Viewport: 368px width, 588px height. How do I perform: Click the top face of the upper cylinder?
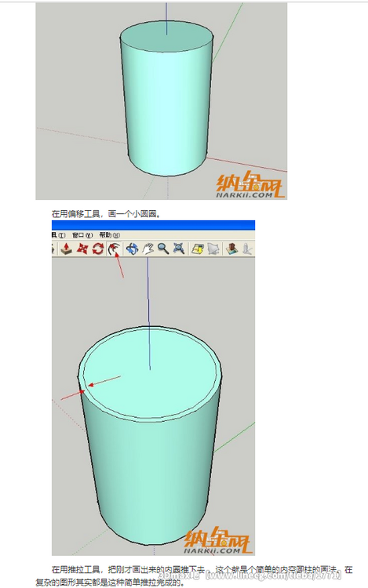(167, 36)
